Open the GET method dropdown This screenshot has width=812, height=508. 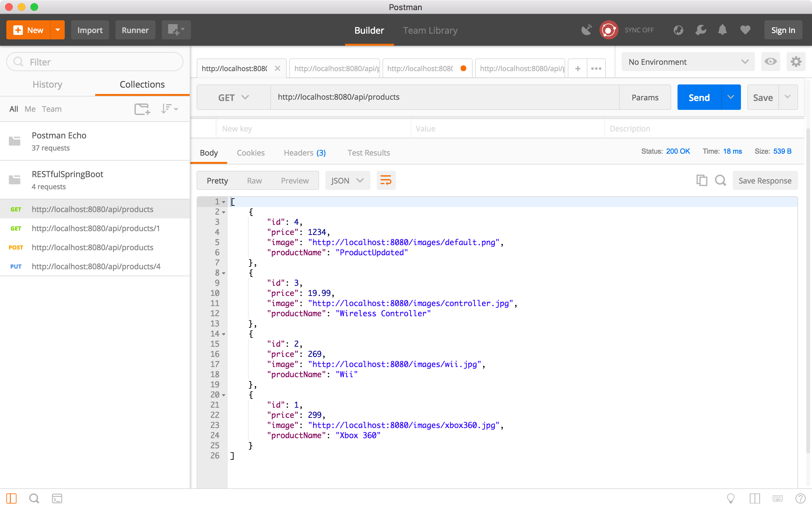coord(233,97)
